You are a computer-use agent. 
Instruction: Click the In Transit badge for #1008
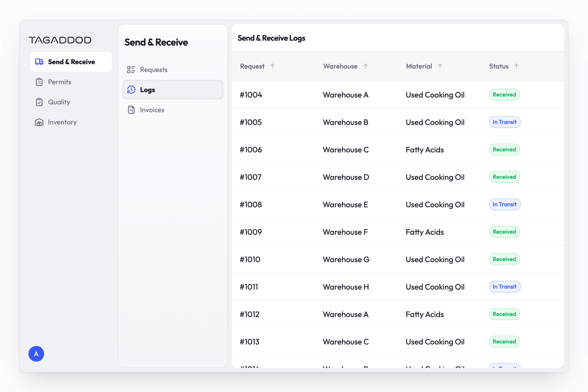pyautogui.click(x=505, y=205)
